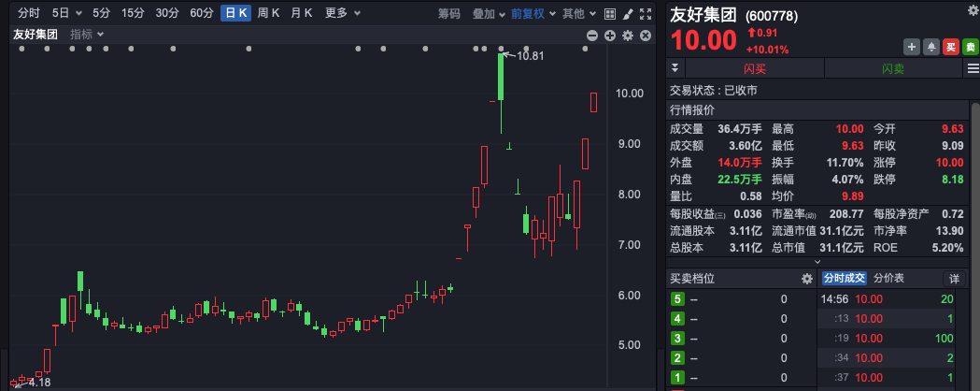Click event dot above the 10.81 peak candle

click(501, 49)
